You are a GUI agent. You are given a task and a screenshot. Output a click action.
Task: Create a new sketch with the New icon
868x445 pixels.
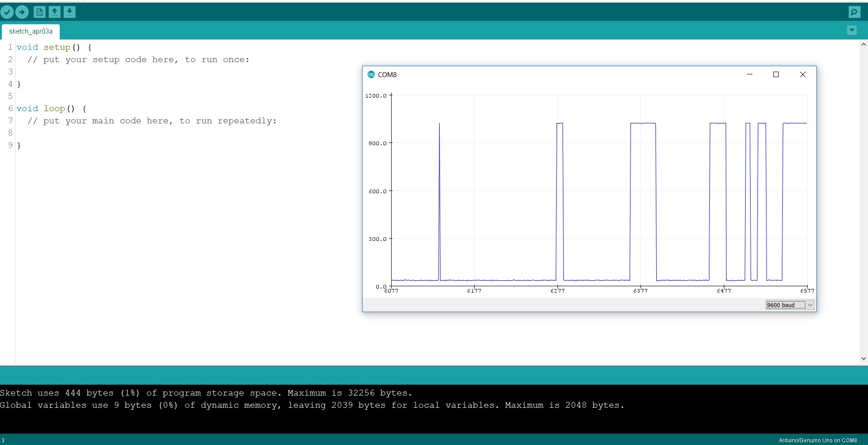(x=39, y=12)
